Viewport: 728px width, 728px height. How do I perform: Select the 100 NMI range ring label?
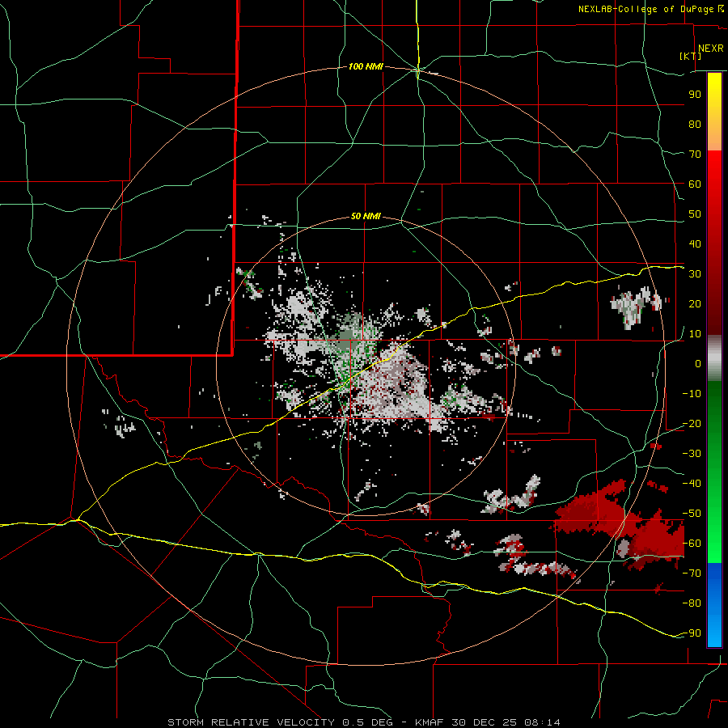(x=366, y=67)
